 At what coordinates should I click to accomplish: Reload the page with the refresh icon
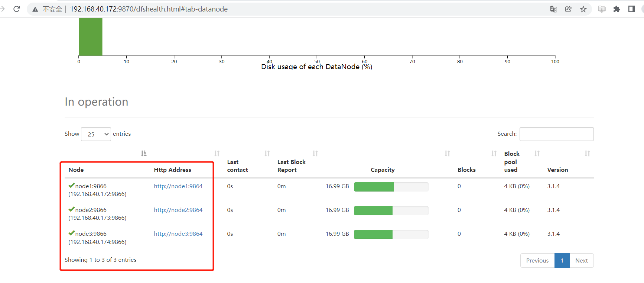coord(16,9)
